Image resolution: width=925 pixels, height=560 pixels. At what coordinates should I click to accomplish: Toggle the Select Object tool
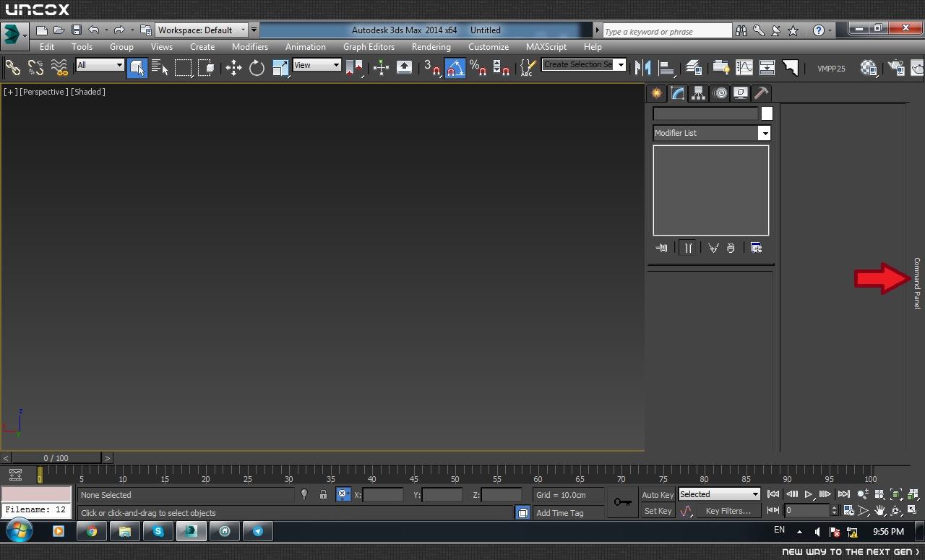pos(137,68)
